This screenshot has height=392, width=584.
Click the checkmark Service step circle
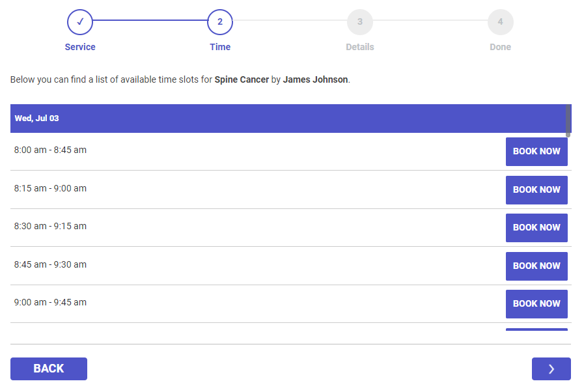(80, 21)
